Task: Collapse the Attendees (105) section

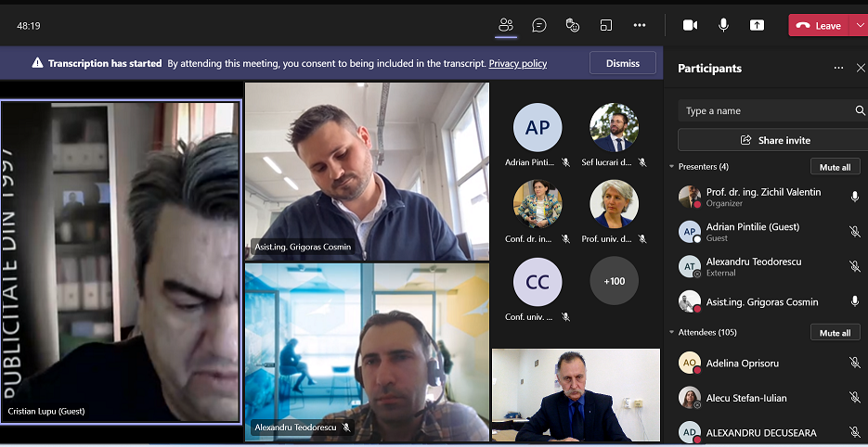Action: [672, 332]
